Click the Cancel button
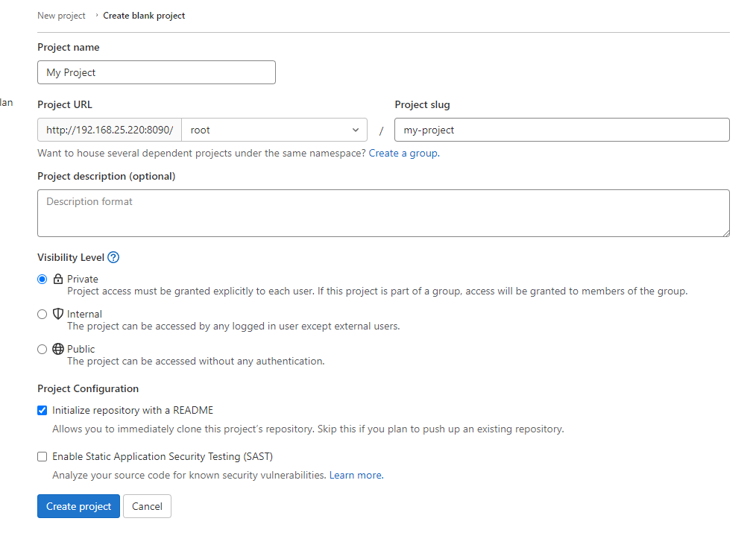The image size is (756, 533). tap(147, 506)
